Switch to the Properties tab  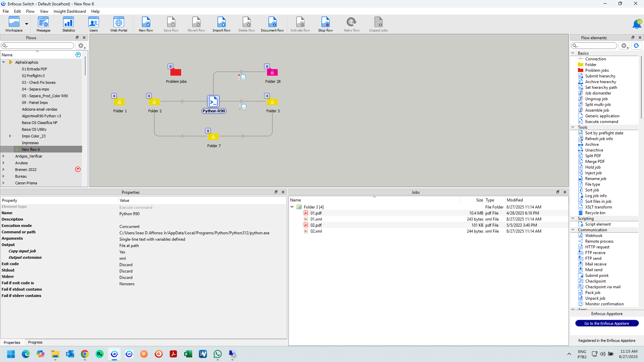coord(12,342)
